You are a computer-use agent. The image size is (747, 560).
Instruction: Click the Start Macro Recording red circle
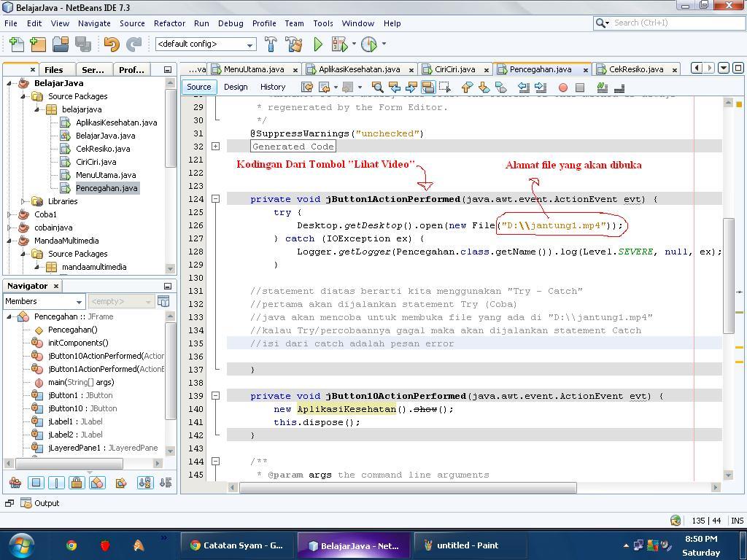coord(562,87)
